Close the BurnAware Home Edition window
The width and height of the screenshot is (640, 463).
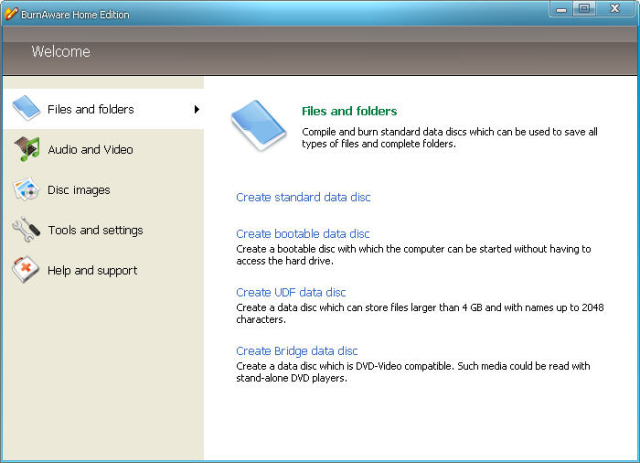pyautogui.click(x=615, y=9)
